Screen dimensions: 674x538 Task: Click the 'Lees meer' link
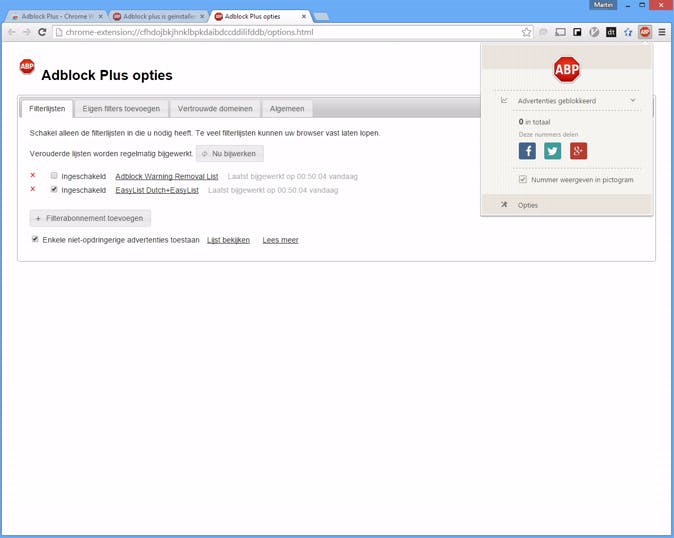coord(280,240)
